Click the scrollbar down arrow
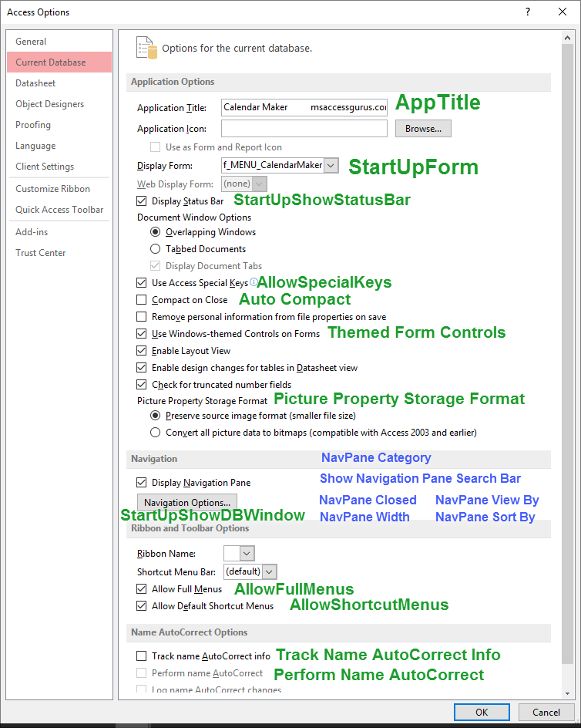 (x=567, y=693)
